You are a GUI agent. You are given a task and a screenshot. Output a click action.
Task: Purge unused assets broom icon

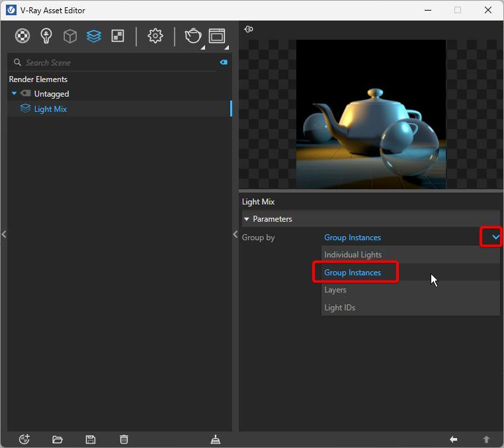click(x=216, y=439)
